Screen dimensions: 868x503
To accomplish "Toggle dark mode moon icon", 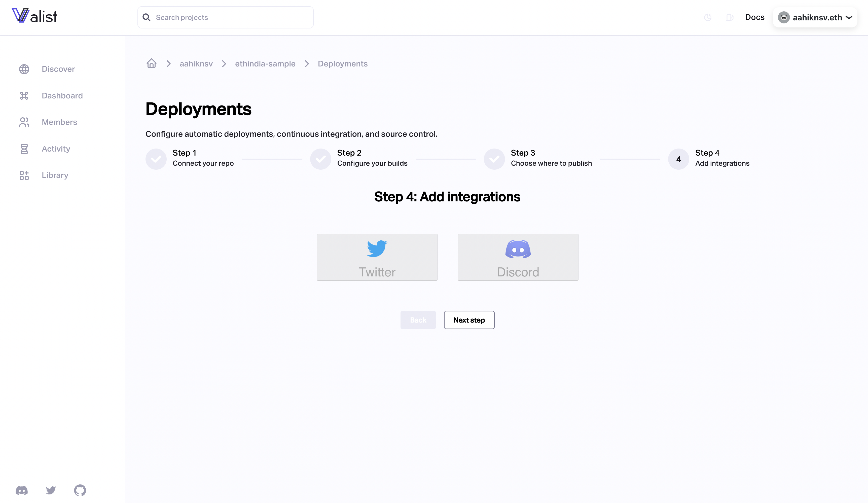I will click(708, 17).
